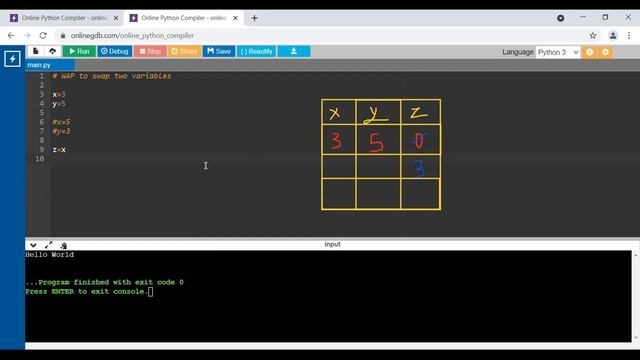Close the active Online Python Compiler tab
The height and width of the screenshot is (360, 640).
236,18
